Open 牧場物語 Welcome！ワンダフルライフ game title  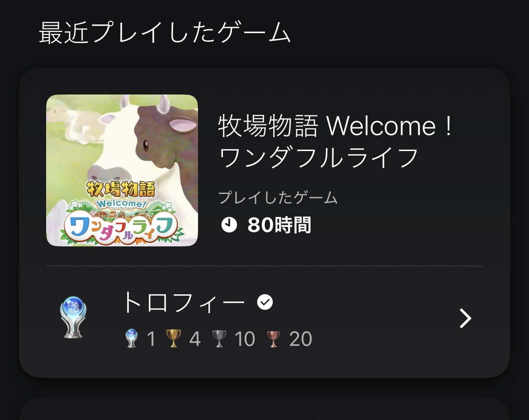(335, 141)
